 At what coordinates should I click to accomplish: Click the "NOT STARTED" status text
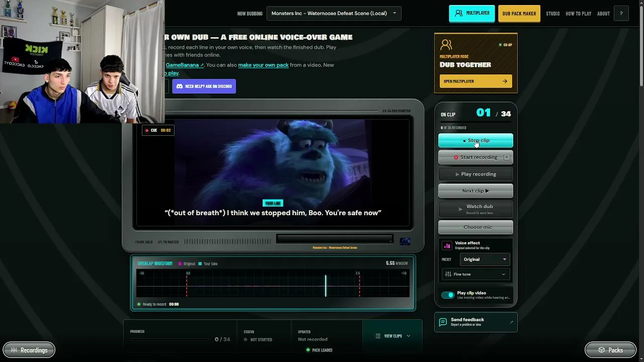(x=261, y=340)
